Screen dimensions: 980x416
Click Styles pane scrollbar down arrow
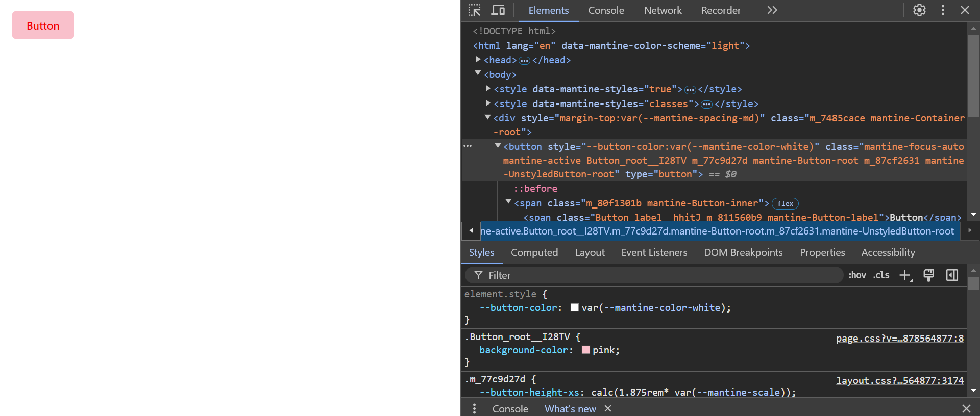(973, 391)
